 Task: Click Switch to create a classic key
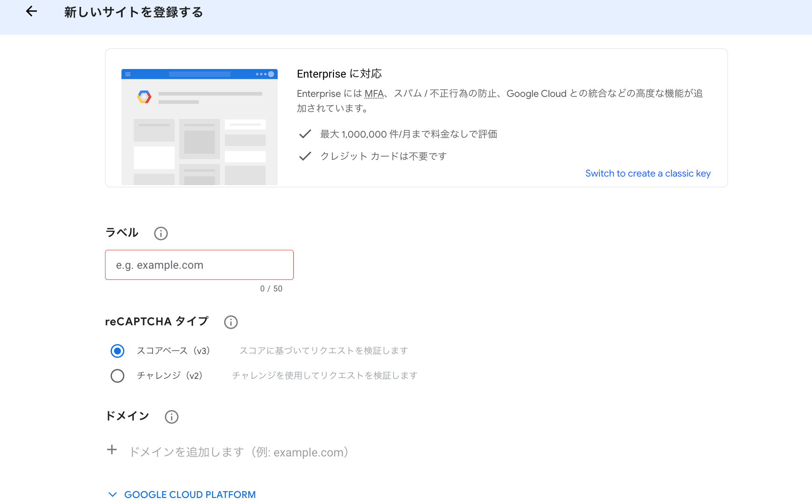tap(647, 173)
